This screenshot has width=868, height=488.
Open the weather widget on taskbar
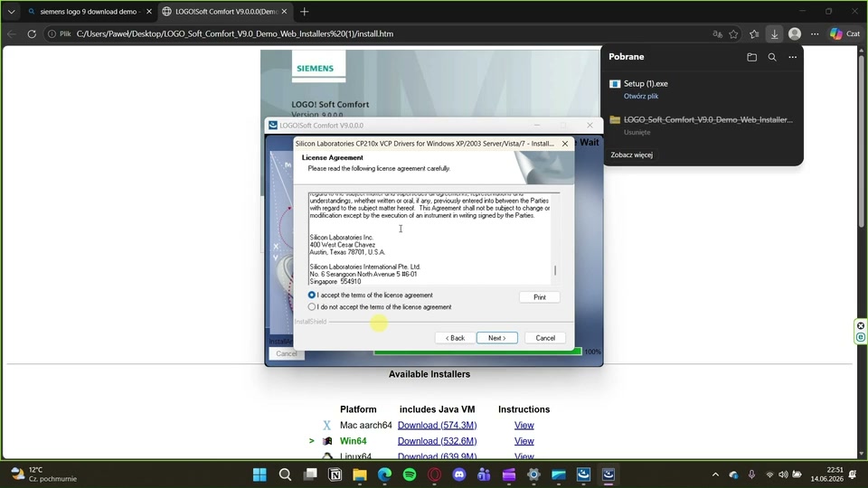point(43,474)
